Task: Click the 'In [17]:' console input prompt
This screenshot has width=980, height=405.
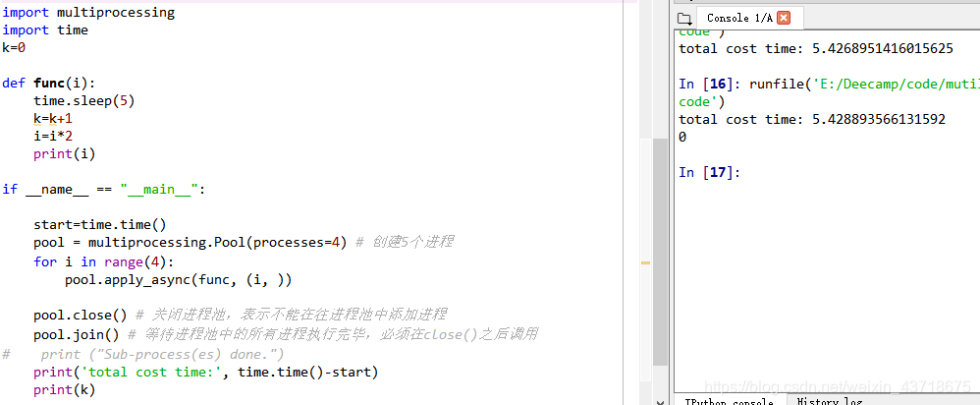Action: click(709, 172)
